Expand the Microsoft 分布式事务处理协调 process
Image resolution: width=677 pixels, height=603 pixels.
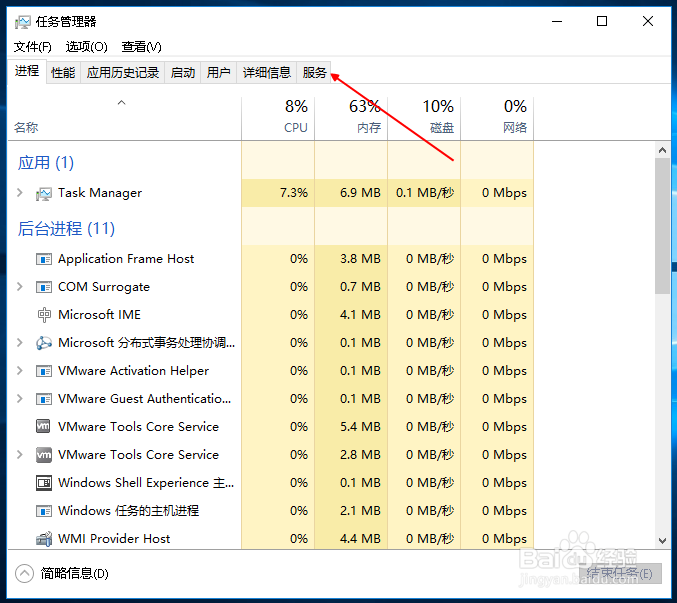click(x=19, y=343)
